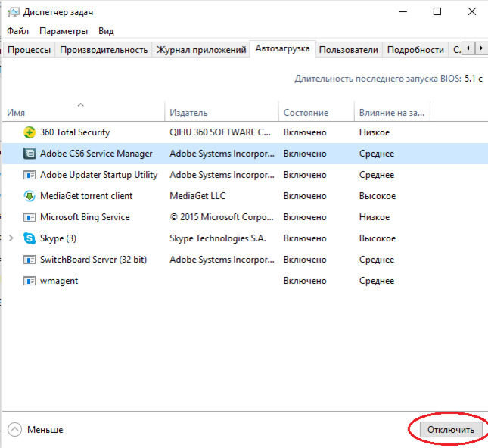Screen dimensions: 488x448
Task: Open the Параметры menu
Action: coord(64,31)
